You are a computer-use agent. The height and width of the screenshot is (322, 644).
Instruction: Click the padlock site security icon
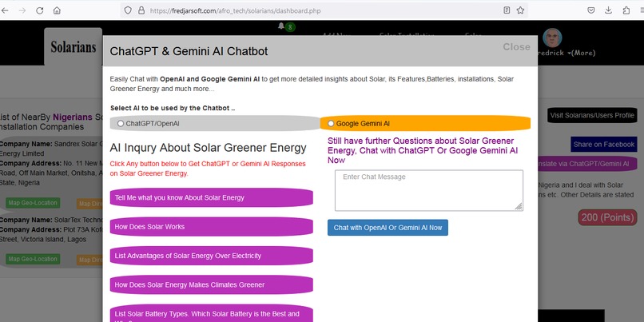(x=141, y=10)
